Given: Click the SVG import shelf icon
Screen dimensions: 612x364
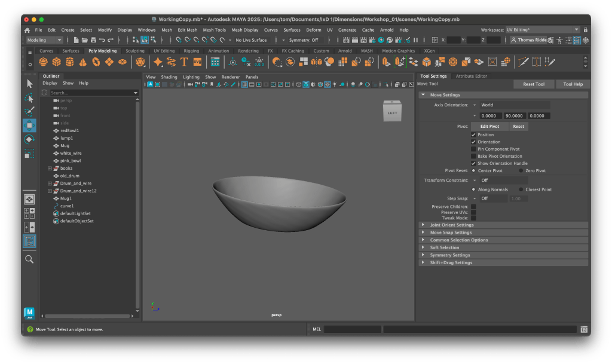Looking at the screenshot, I should [x=197, y=62].
